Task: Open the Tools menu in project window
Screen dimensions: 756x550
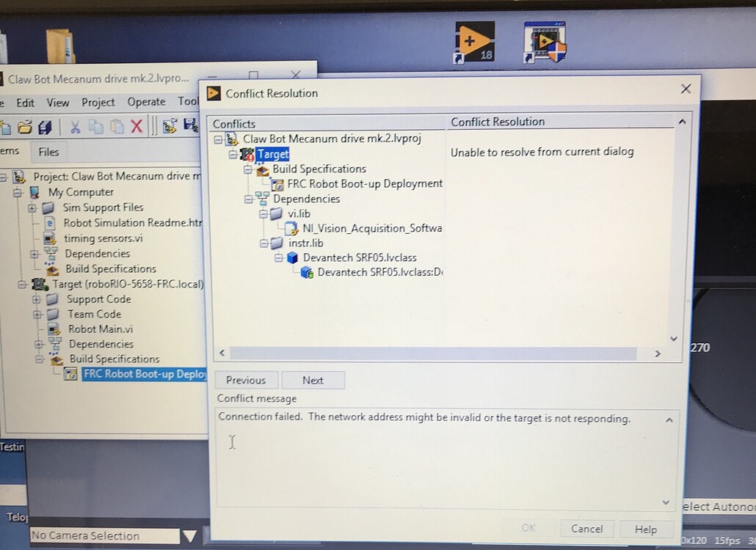Action: 188,101
